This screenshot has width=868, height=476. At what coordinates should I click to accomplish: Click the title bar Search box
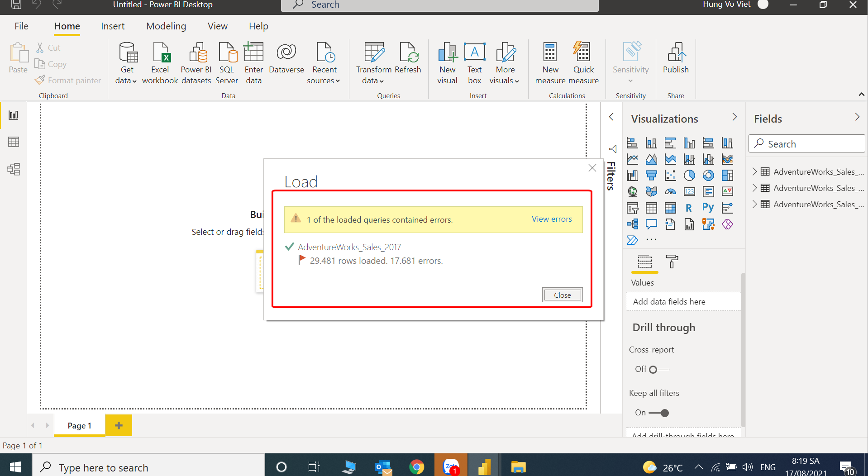point(440,5)
